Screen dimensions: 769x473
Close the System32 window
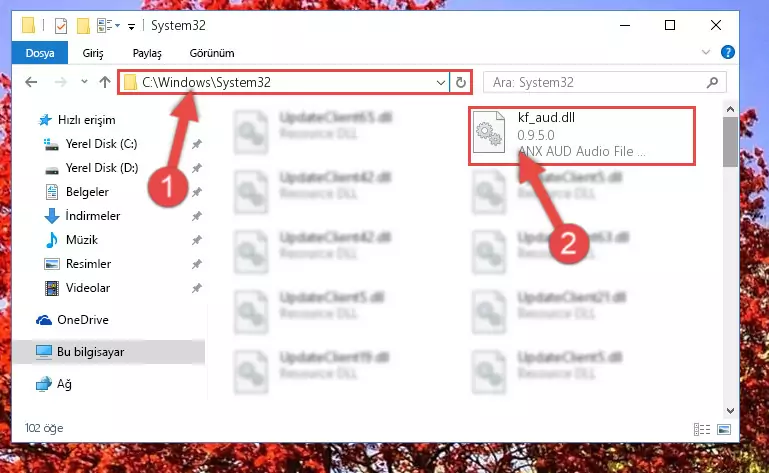pyautogui.click(x=716, y=26)
